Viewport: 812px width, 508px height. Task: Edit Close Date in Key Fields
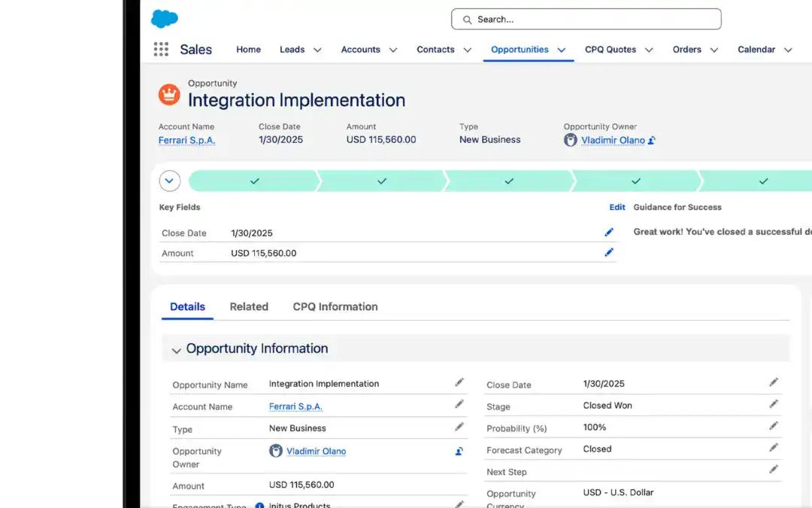click(x=609, y=233)
